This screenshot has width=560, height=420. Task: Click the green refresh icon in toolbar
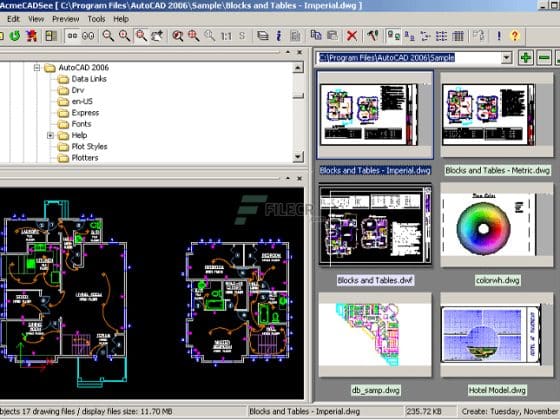coord(15,36)
